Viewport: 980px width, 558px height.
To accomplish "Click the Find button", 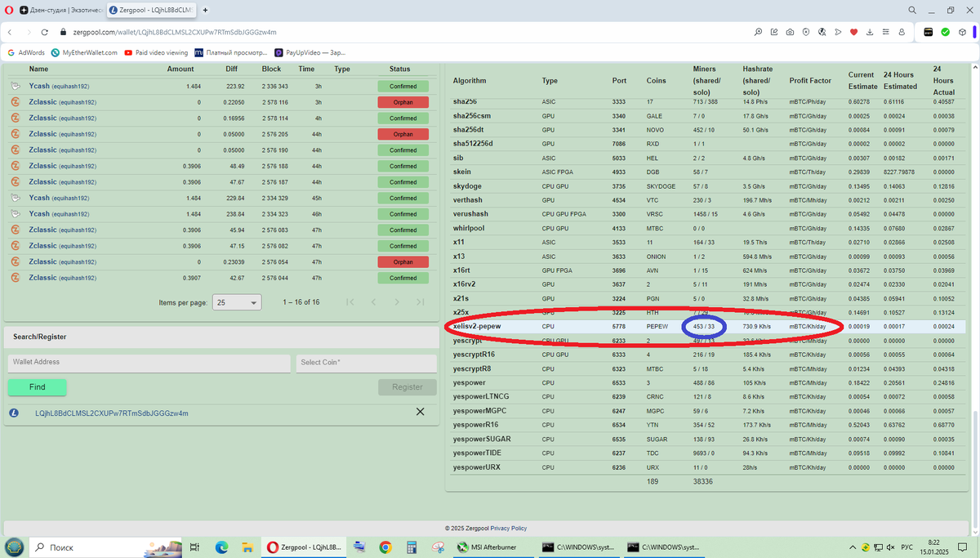I will [x=38, y=387].
